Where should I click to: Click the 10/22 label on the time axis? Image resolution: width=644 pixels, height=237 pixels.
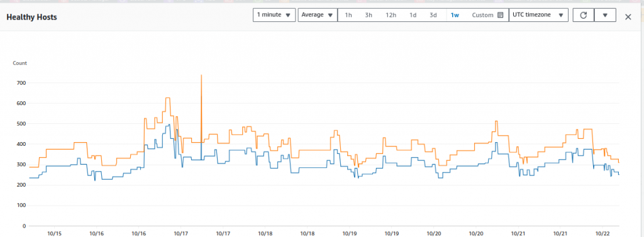(x=602, y=233)
